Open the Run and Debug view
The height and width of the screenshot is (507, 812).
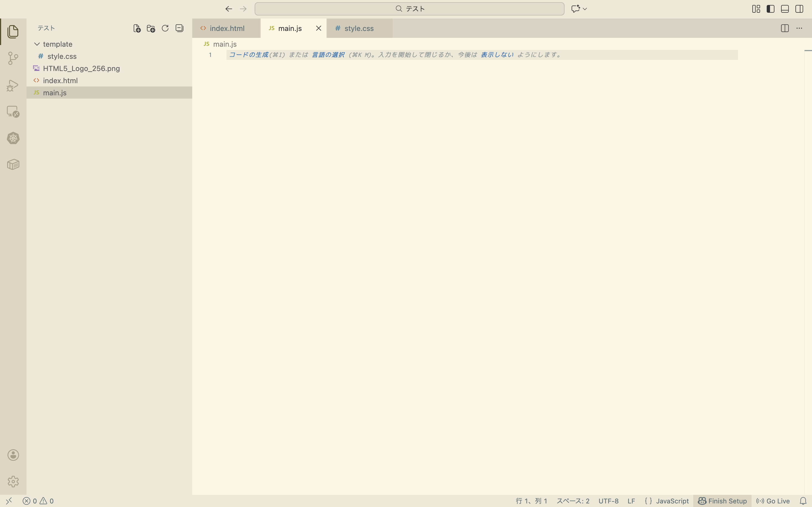13,85
